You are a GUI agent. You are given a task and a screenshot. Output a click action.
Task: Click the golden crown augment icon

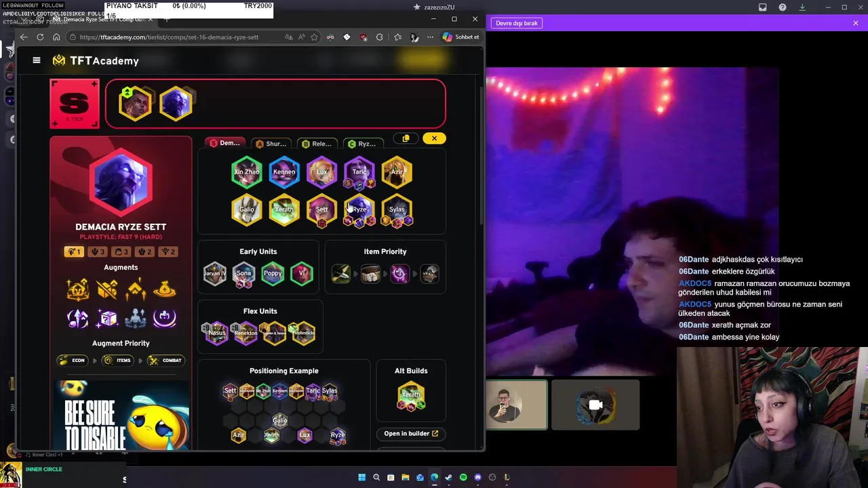[78, 289]
